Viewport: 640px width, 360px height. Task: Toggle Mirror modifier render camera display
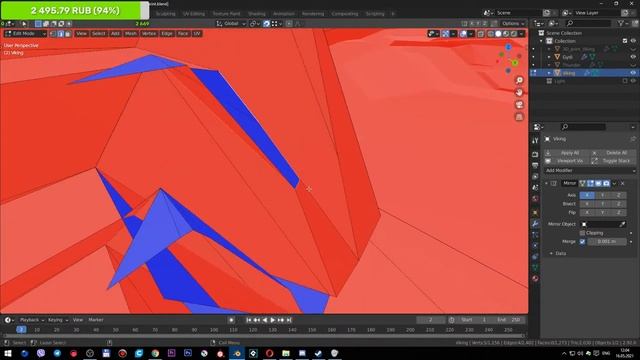(x=606, y=184)
